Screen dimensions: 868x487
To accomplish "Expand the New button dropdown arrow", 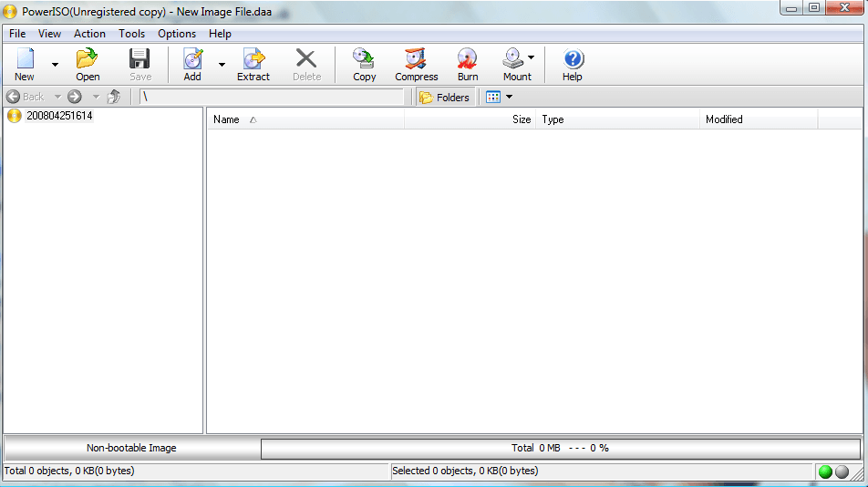I will (x=55, y=64).
